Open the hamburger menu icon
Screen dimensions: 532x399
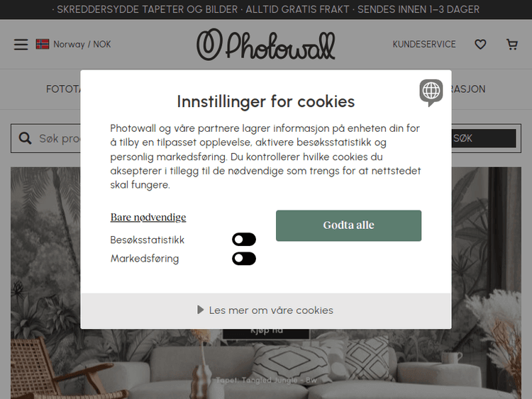[21, 45]
